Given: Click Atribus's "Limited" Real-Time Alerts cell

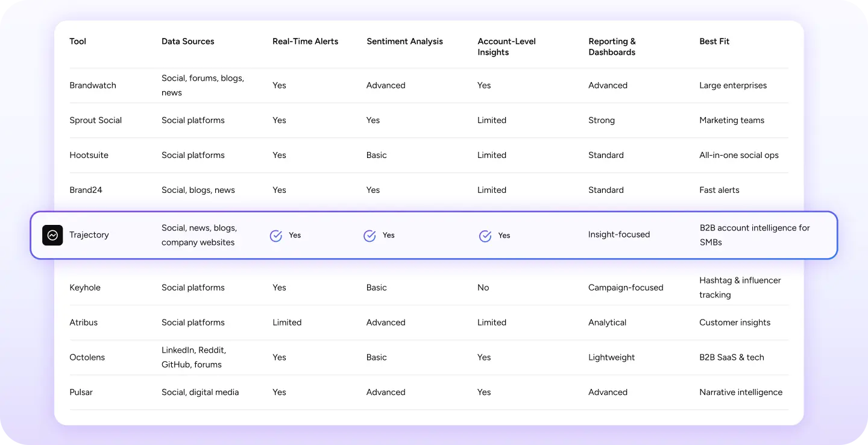Looking at the screenshot, I should [287, 323].
